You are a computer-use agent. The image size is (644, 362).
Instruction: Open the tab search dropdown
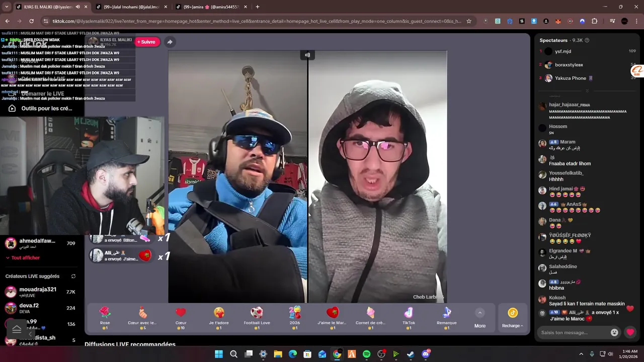7,7
